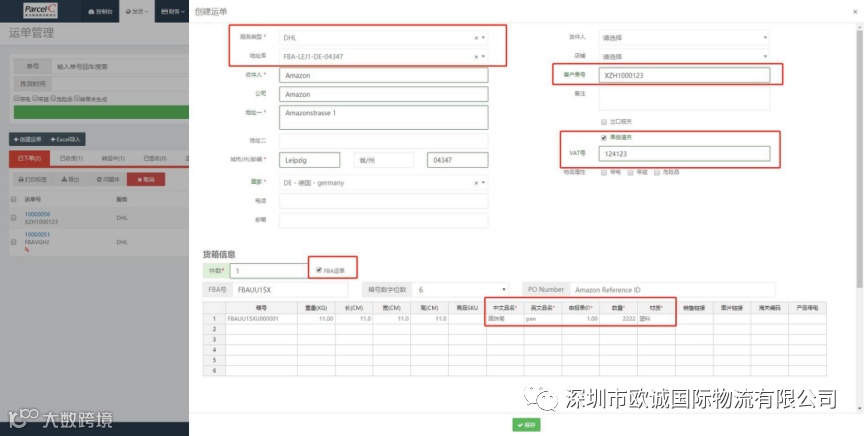Click the 备注 remarks textarea

point(684,98)
